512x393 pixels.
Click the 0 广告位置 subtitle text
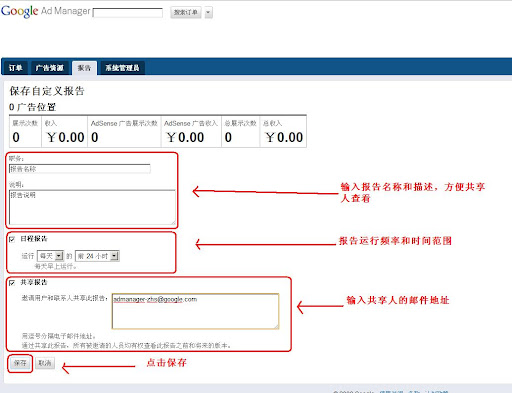coord(33,107)
